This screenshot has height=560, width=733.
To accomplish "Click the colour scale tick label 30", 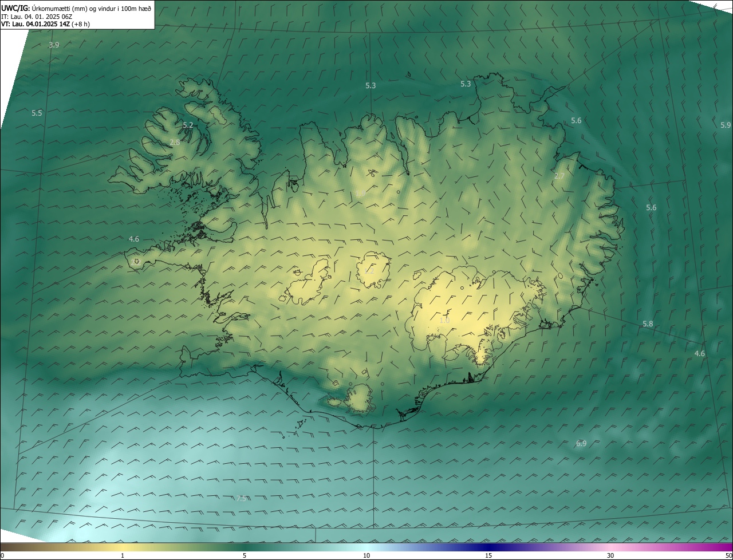I will [x=610, y=555].
